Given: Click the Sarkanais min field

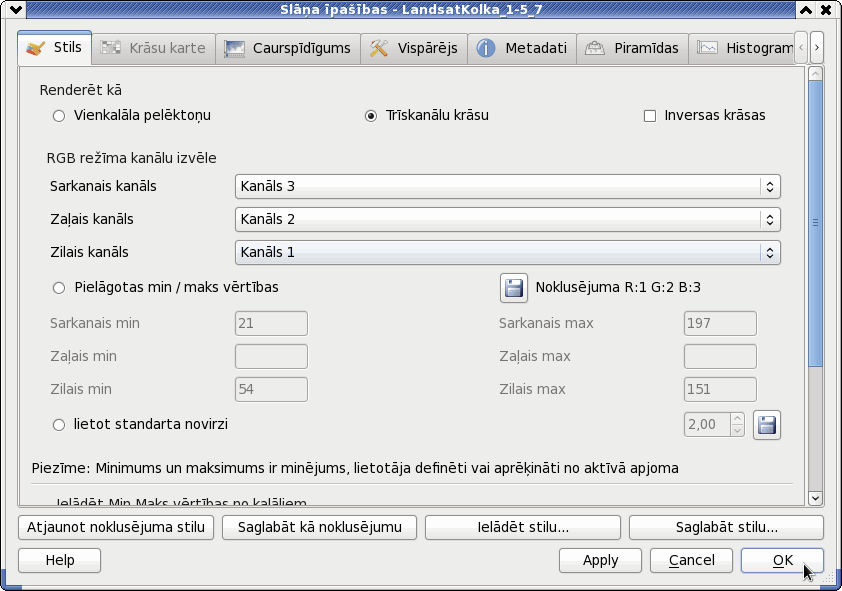Looking at the screenshot, I should point(271,324).
